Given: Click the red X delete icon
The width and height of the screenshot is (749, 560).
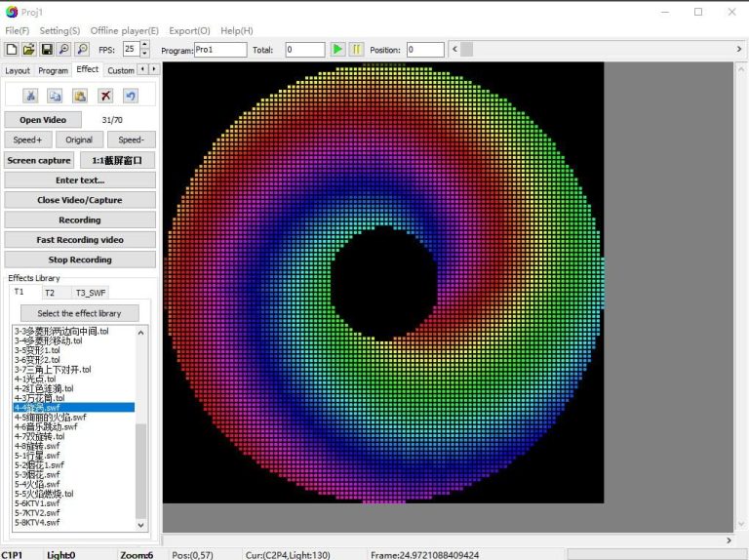Looking at the screenshot, I should click(105, 96).
